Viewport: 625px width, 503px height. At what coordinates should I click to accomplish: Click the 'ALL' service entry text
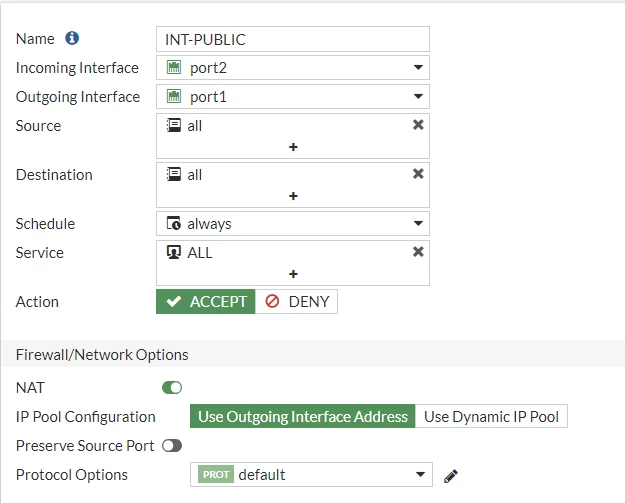tap(200, 253)
